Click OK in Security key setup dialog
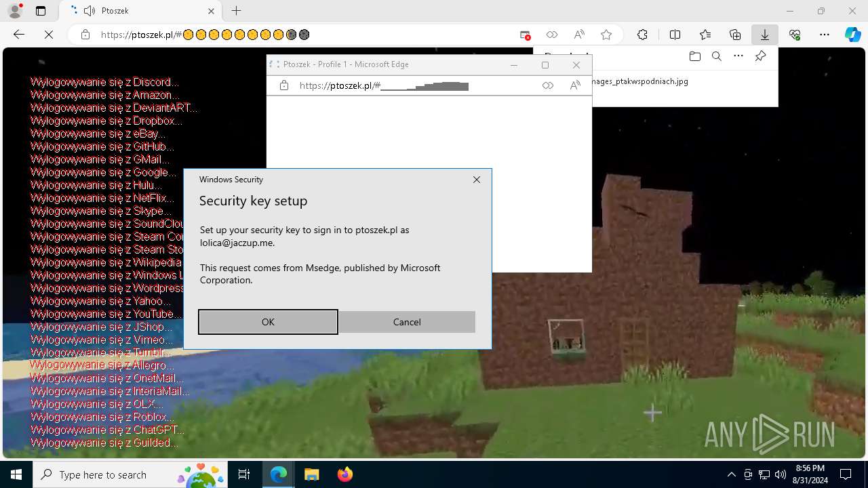This screenshot has width=868, height=488. pos(268,322)
